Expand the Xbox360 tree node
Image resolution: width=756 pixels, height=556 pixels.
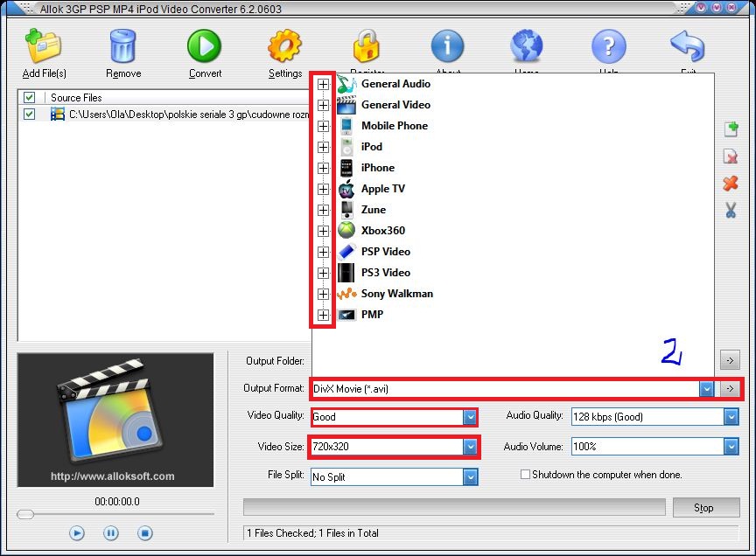(324, 231)
